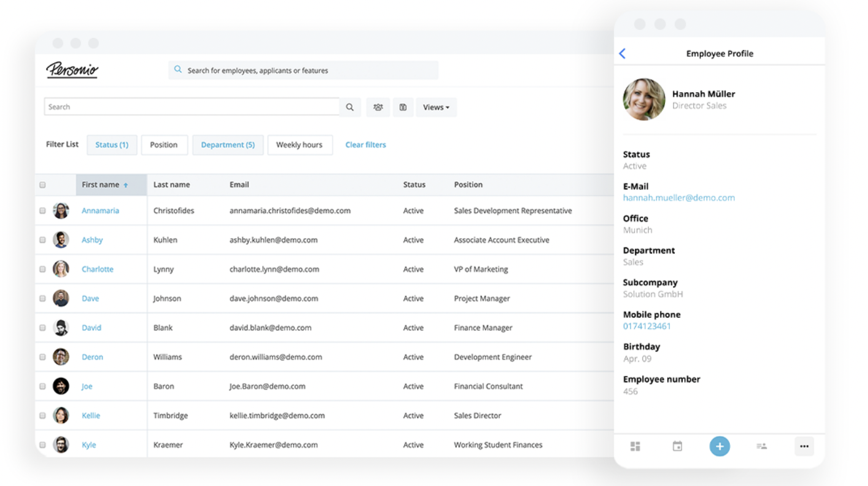Image resolution: width=868 pixels, height=486 pixels.
Task: Open the three-dots more menu
Action: click(804, 446)
